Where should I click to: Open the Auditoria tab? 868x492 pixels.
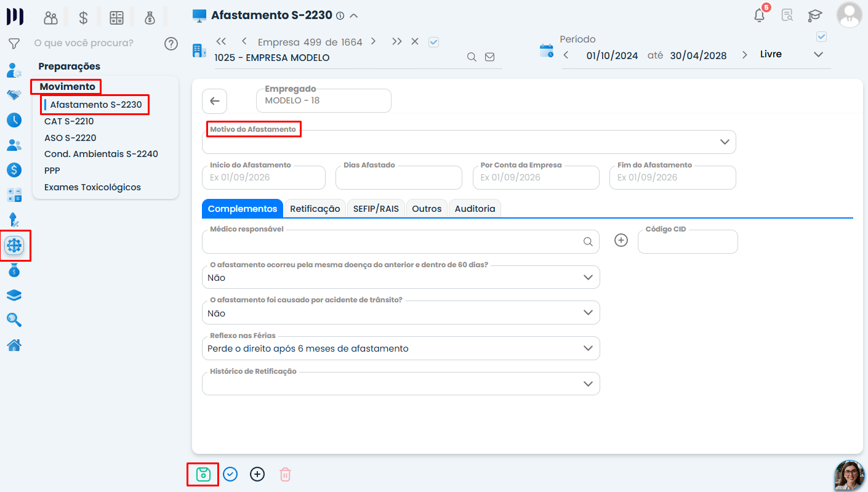point(475,209)
